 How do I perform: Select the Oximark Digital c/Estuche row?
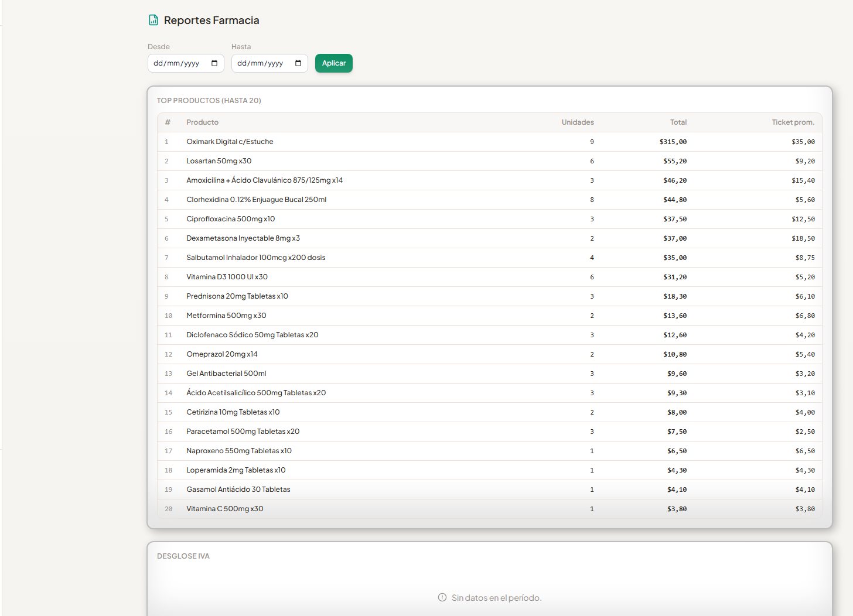[x=490, y=142]
